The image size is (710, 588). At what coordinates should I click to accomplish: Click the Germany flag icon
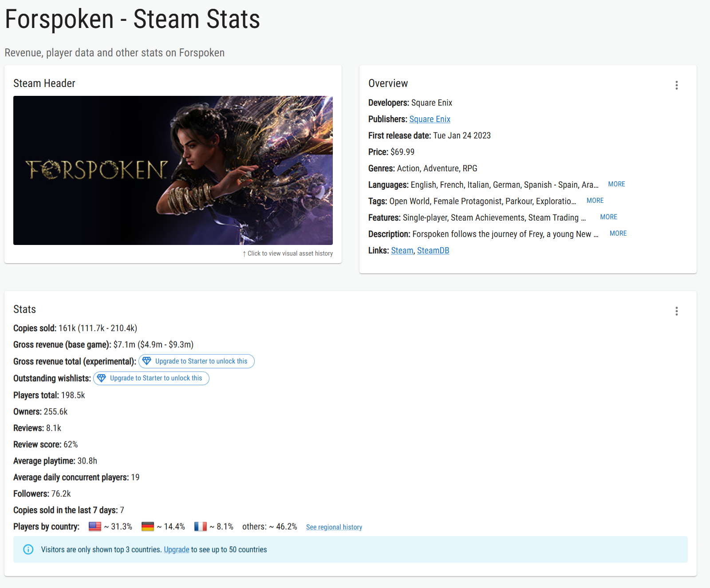pyautogui.click(x=148, y=526)
